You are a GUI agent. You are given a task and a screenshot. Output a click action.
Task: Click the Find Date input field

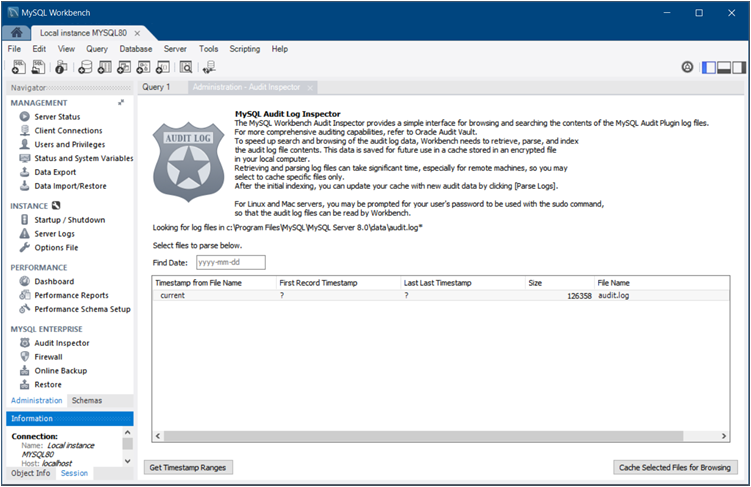coord(230,262)
